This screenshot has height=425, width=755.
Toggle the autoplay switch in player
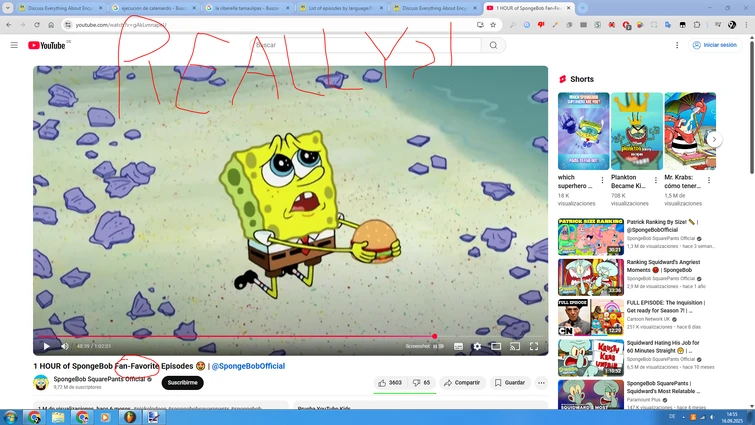coord(439,346)
